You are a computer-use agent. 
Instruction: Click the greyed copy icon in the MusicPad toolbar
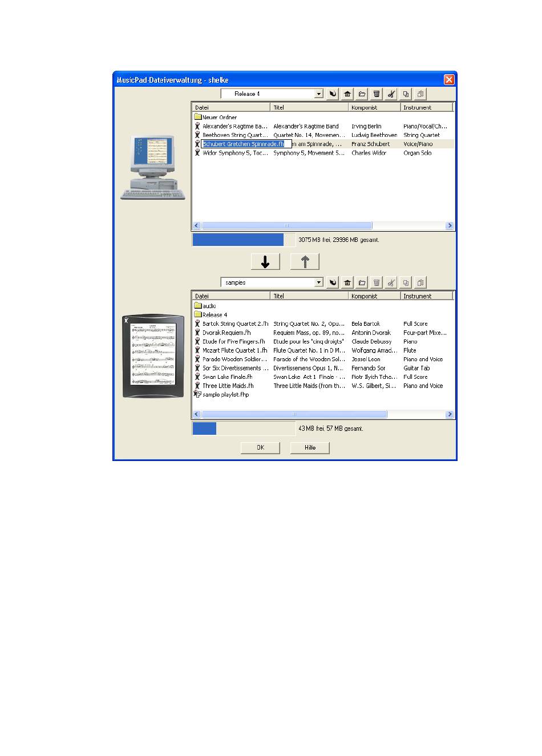[406, 282]
